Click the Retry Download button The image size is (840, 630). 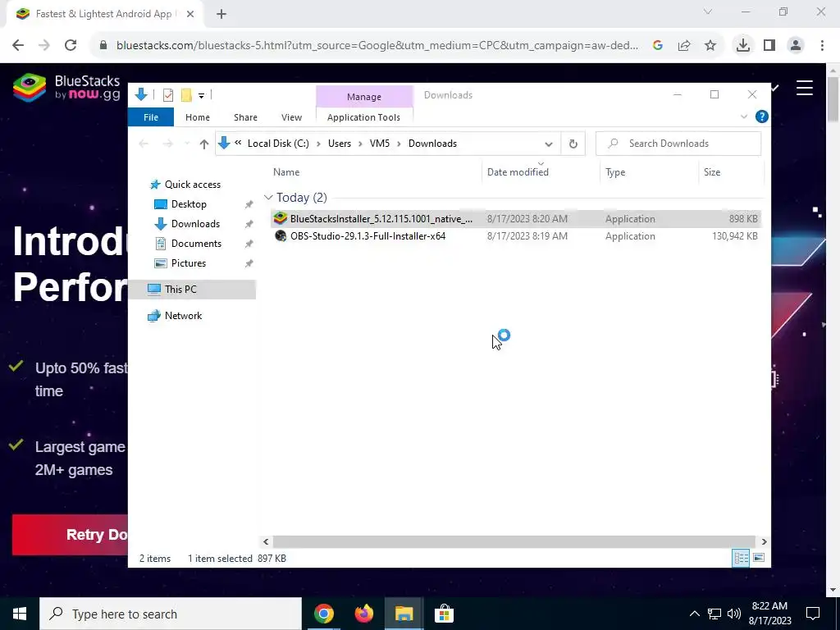tap(70, 535)
